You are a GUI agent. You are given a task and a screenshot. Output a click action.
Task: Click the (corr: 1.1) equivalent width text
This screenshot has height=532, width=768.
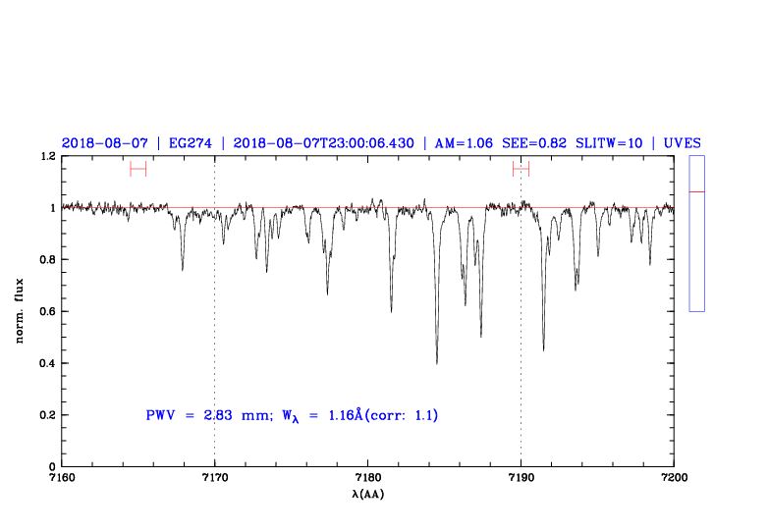[x=401, y=415]
